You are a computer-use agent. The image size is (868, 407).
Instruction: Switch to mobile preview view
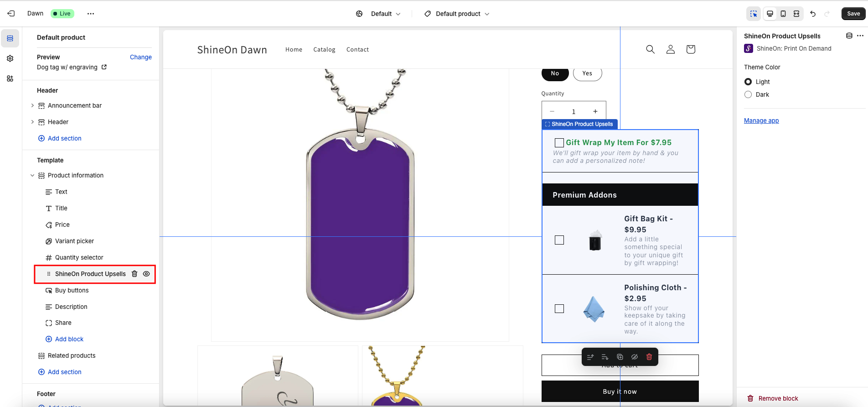(783, 14)
